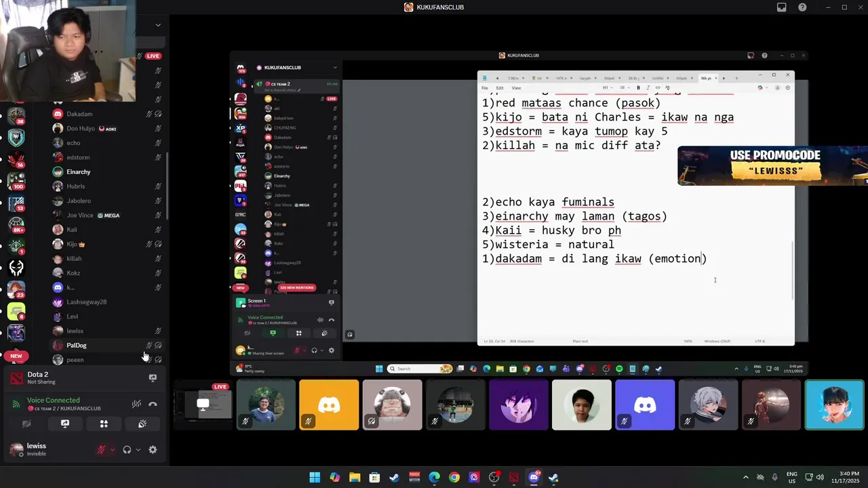Toggle noise suppression in voice panel
Screen dimensions: 868x488
[136, 404]
